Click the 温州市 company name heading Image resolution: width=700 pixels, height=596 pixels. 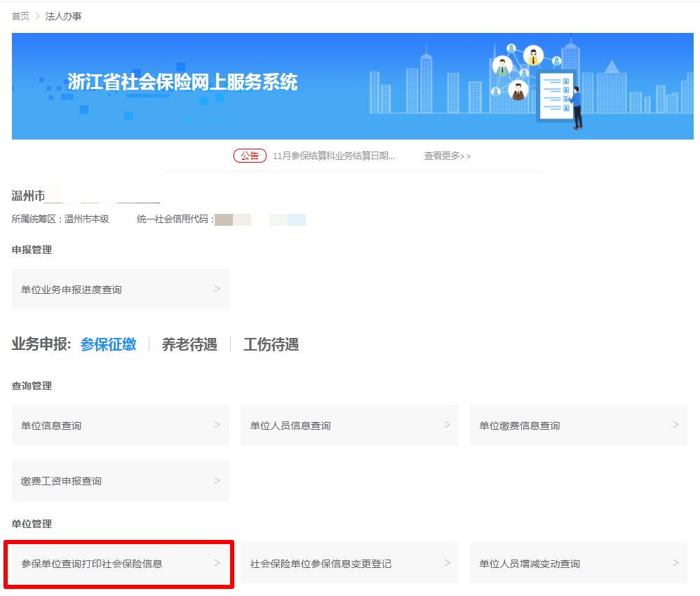pyautogui.click(x=28, y=196)
